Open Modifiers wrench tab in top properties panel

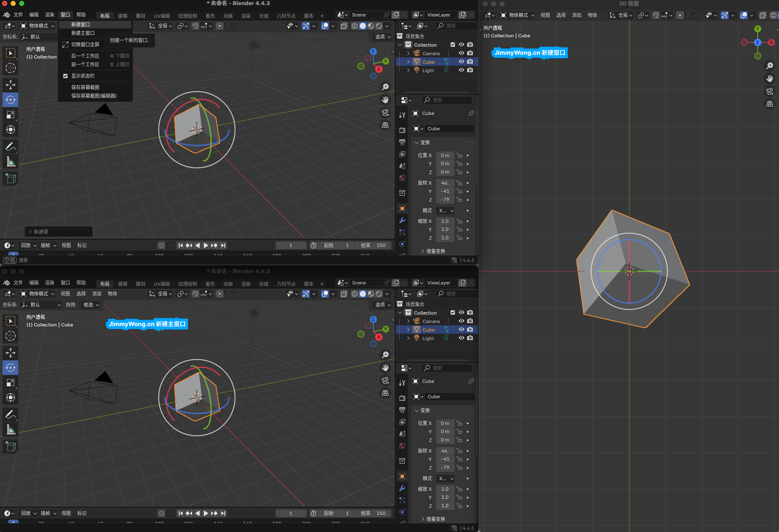402,220
